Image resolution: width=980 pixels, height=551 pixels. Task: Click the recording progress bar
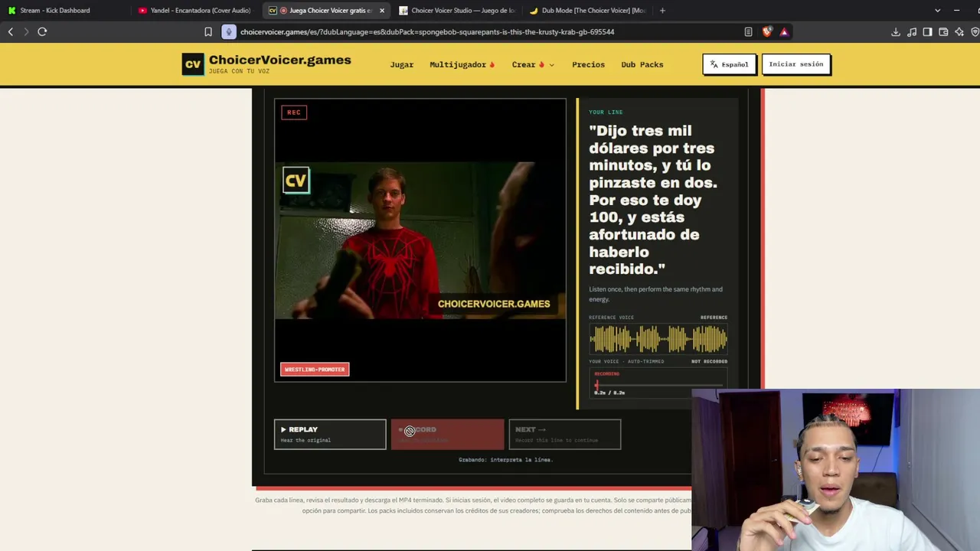coord(658,385)
